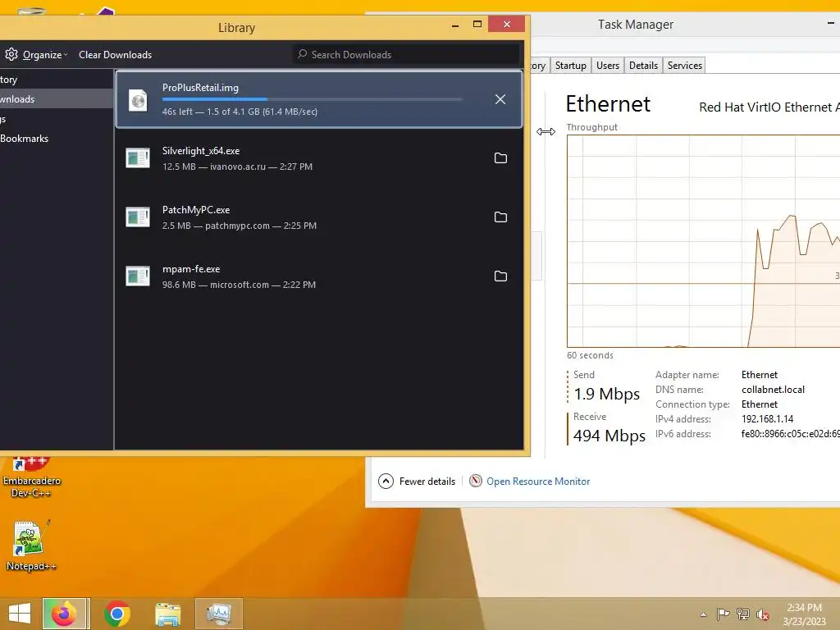The width and height of the screenshot is (840, 630).
Task: Select the PatchMyPC.exe download entry
Action: click(319, 217)
